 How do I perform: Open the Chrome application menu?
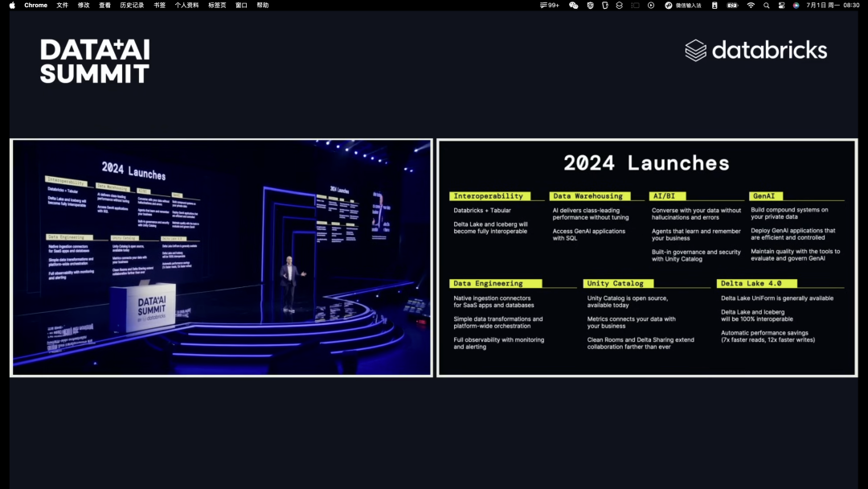(35, 5)
